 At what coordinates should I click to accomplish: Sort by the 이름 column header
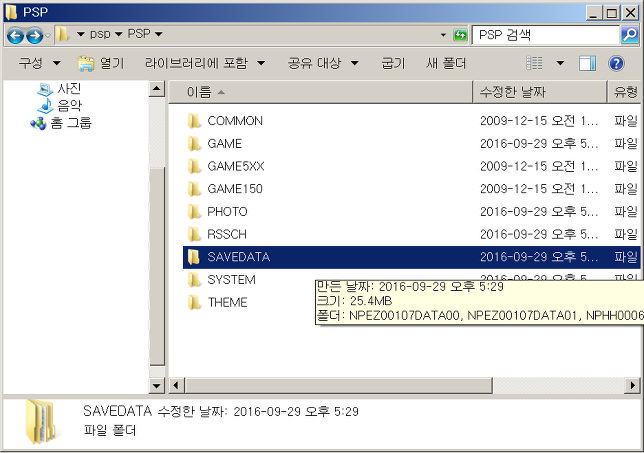(x=320, y=92)
